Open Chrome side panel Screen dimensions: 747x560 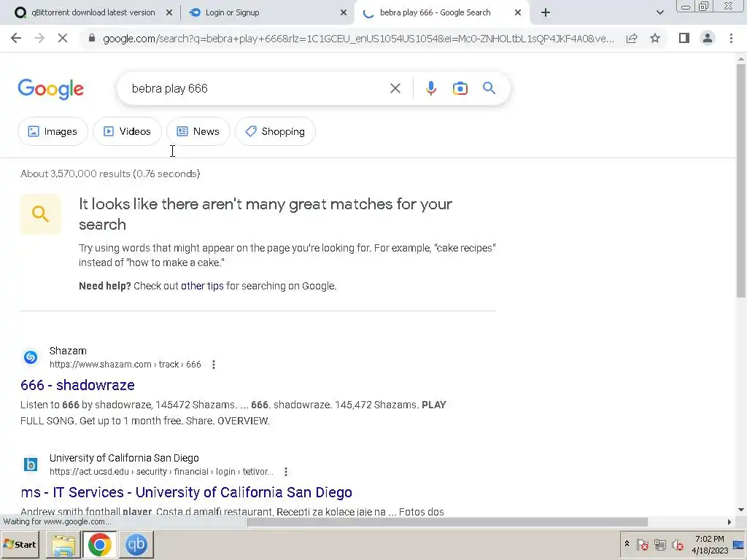click(x=684, y=38)
